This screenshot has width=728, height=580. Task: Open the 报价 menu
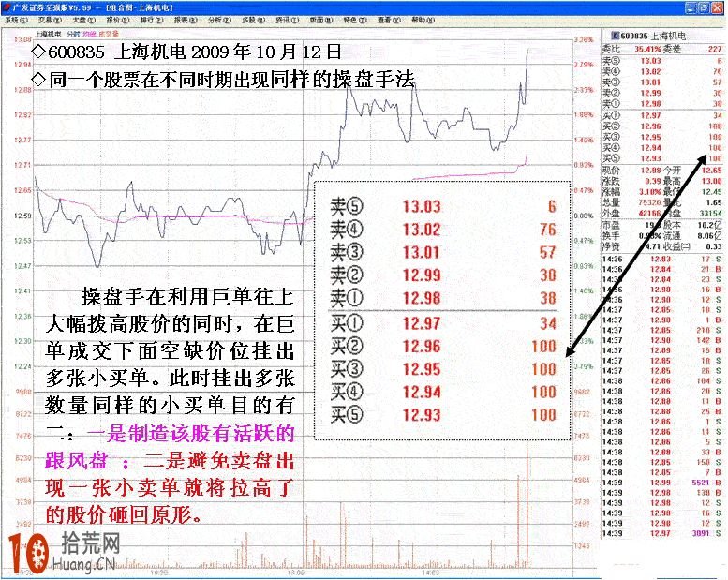(116, 19)
